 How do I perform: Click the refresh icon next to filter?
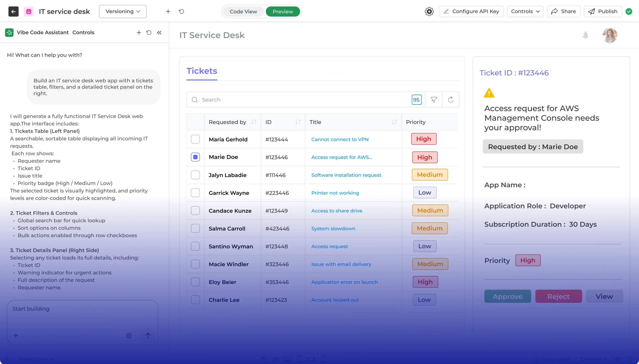[451, 100]
